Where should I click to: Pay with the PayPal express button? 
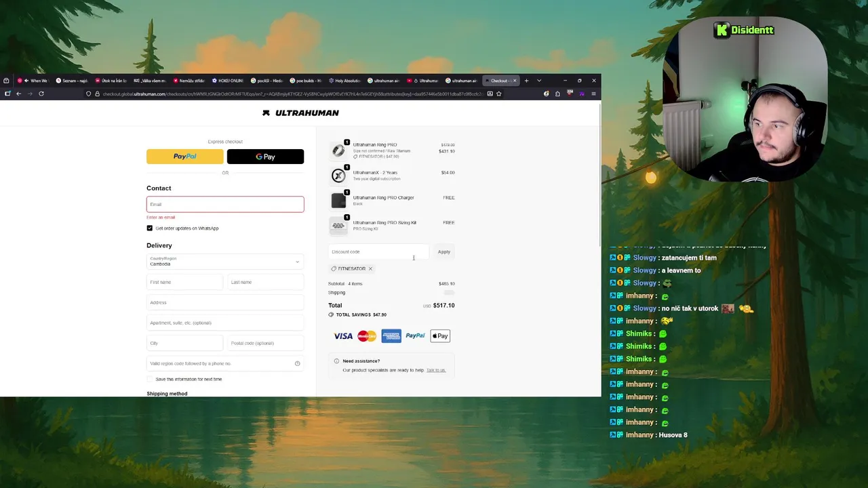pyautogui.click(x=184, y=157)
